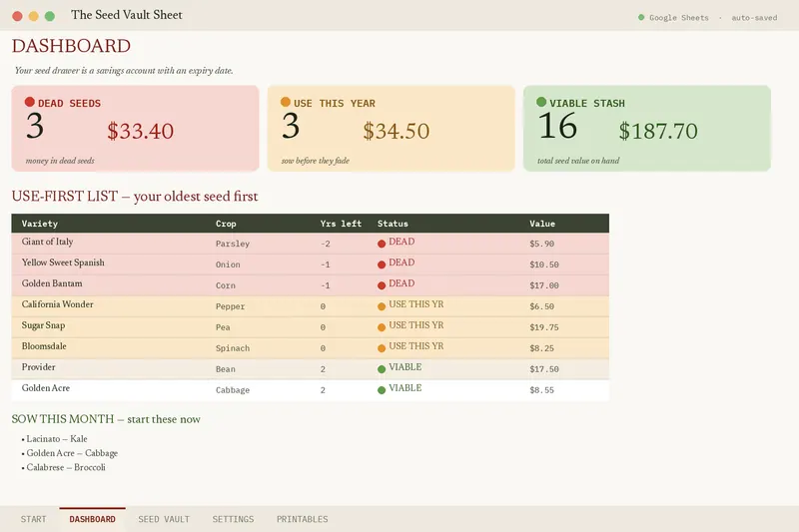Open the START tab
799x532 pixels.
coord(34,519)
